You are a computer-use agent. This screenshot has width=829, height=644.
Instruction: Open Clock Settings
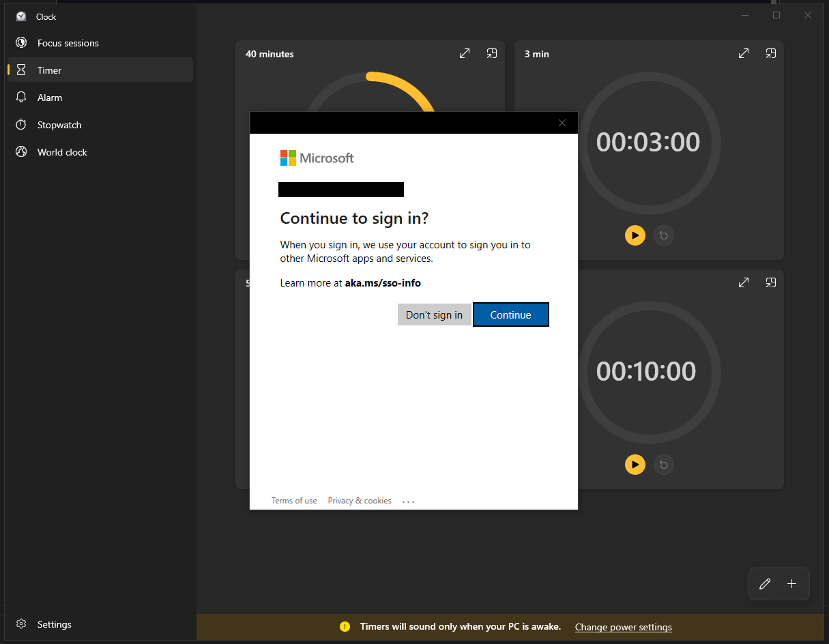coord(54,624)
